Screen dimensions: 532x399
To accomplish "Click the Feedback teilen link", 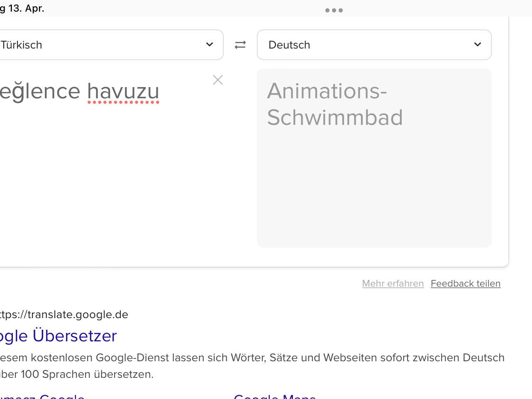I will pyautogui.click(x=466, y=284).
